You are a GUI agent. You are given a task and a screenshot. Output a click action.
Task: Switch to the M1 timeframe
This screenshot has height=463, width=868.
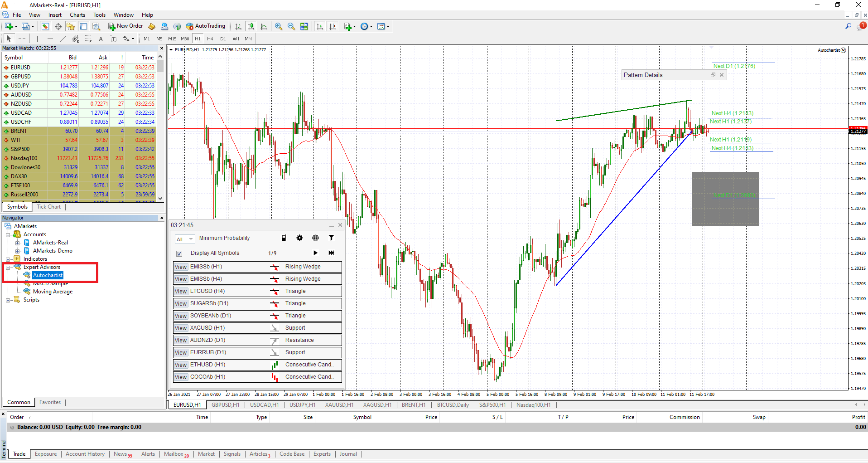pos(147,39)
